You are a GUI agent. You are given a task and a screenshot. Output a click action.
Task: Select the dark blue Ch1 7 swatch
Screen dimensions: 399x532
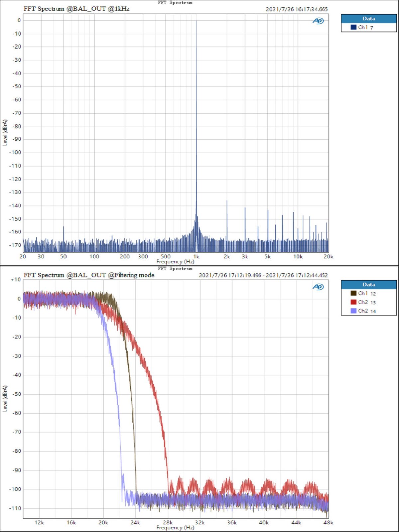pos(353,27)
